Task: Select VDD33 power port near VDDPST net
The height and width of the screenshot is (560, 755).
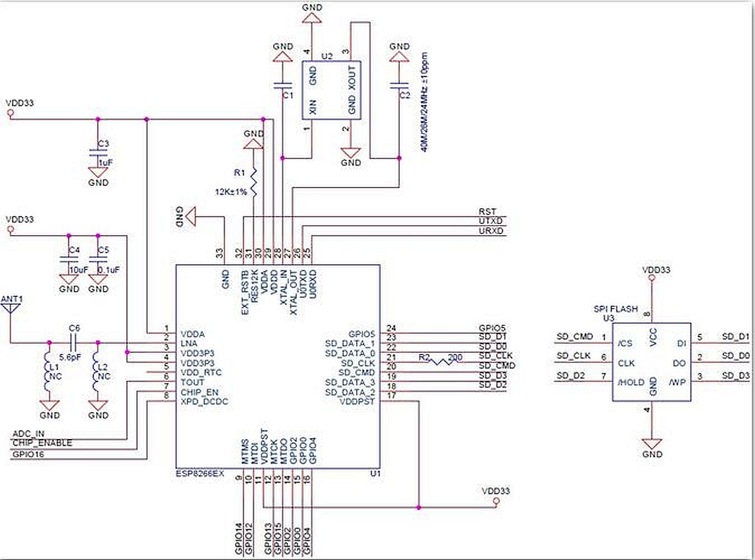Action: click(496, 501)
